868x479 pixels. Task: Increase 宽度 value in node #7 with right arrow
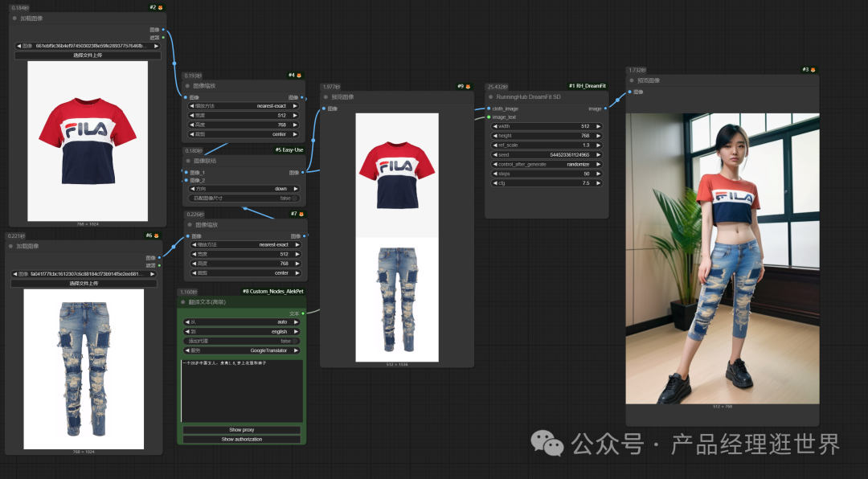(x=297, y=254)
